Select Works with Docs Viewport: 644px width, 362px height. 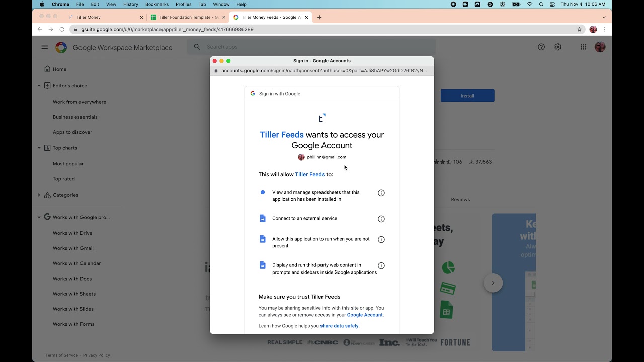pyautogui.click(x=72, y=279)
